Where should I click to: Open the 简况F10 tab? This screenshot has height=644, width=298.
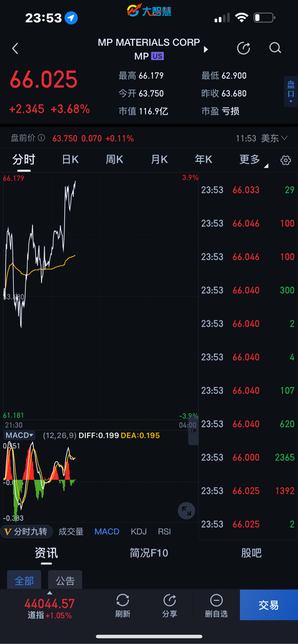[x=149, y=553]
